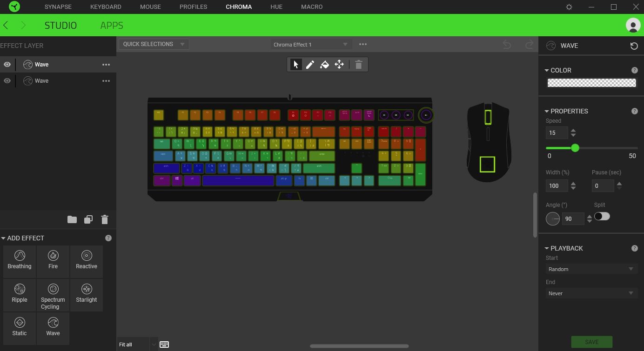Open help for Playback section
This screenshot has height=351, width=644.
634,248
